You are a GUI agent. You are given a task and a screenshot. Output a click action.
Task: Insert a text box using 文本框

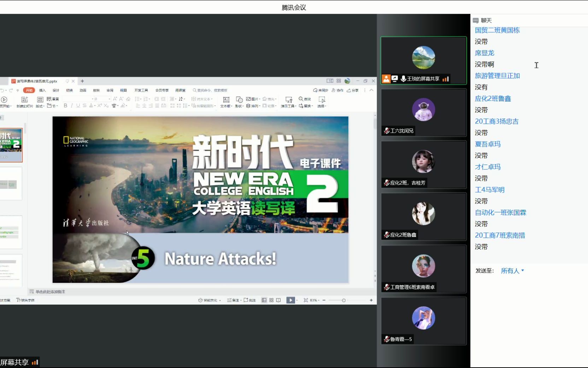pos(226,102)
